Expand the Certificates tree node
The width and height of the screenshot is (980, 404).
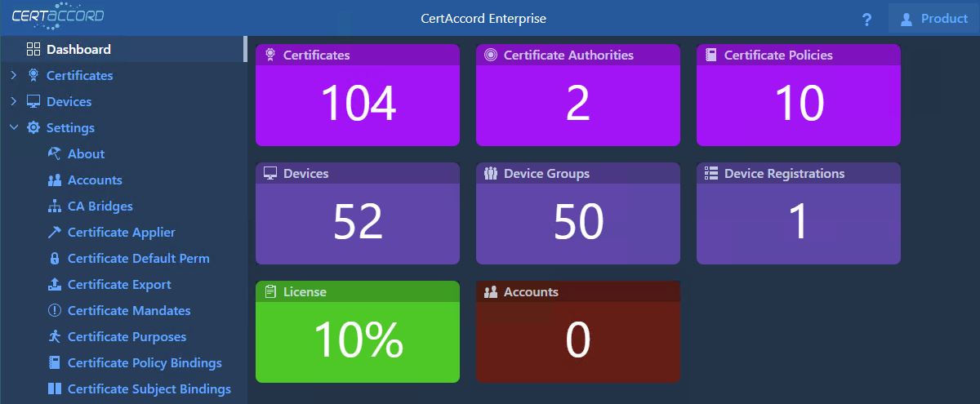[x=13, y=75]
